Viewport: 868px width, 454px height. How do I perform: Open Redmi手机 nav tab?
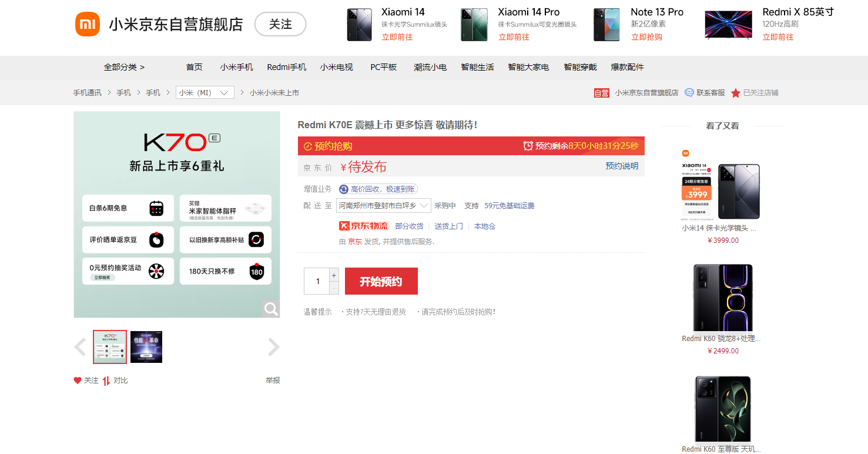pos(287,67)
